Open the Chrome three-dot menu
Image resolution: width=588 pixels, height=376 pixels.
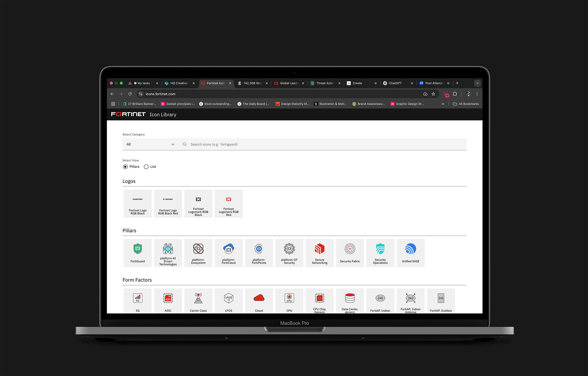(x=477, y=94)
